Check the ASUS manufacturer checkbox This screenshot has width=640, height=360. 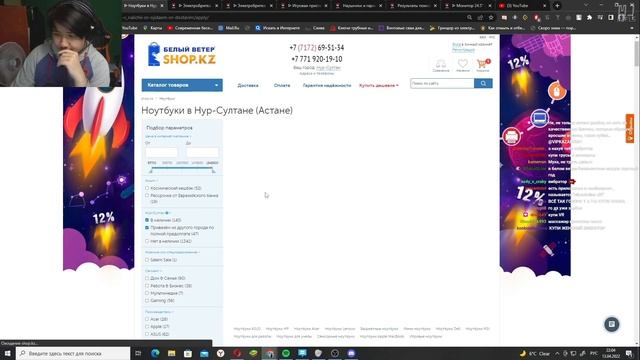click(147, 334)
